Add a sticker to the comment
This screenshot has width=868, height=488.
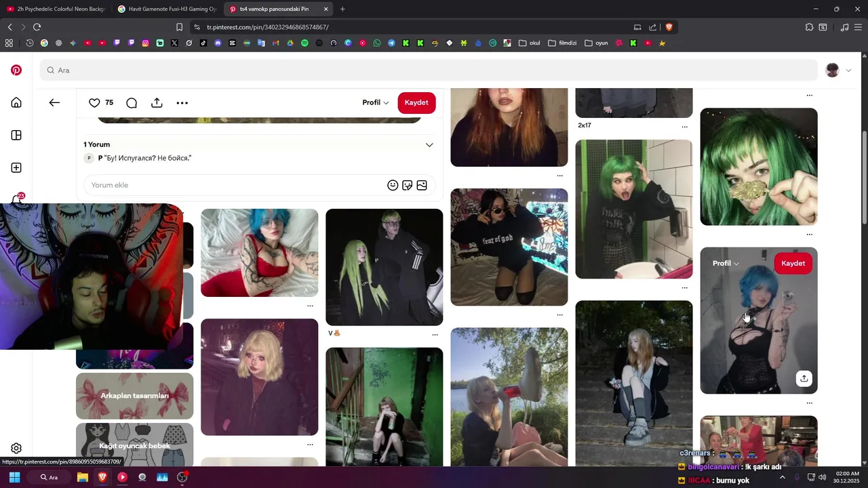(x=407, y=185)
